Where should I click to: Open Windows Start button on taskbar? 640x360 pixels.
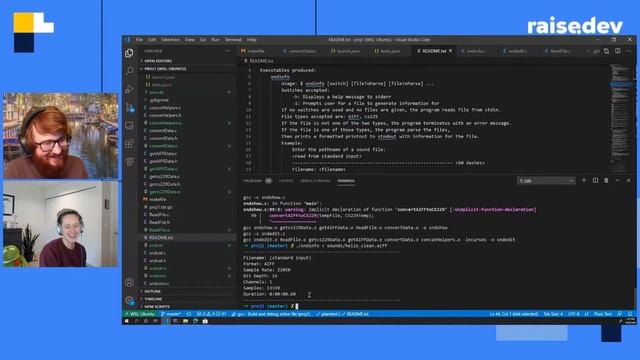(x=127, y=321)
